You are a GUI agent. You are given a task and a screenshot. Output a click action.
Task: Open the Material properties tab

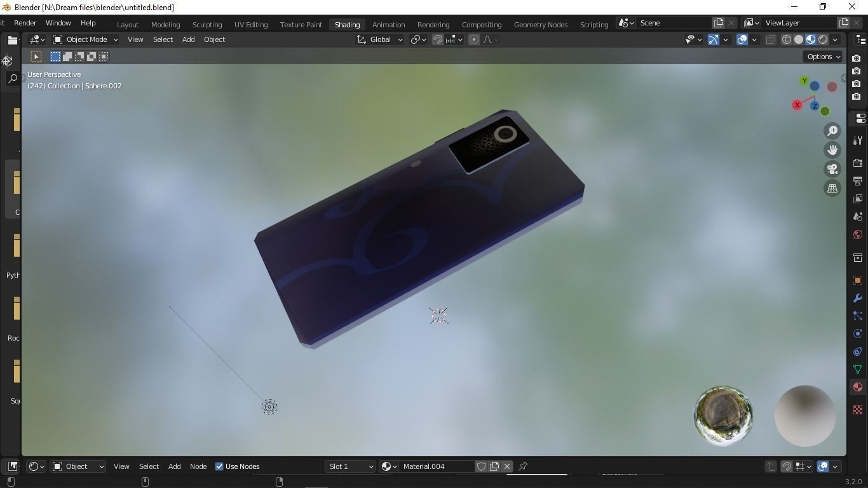point(858,387)
